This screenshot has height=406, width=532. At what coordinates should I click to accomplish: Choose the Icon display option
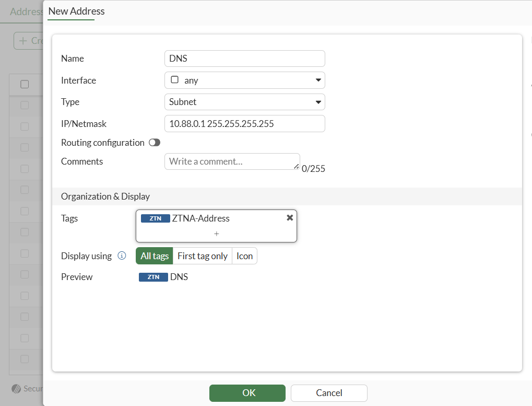pos(244,256)
